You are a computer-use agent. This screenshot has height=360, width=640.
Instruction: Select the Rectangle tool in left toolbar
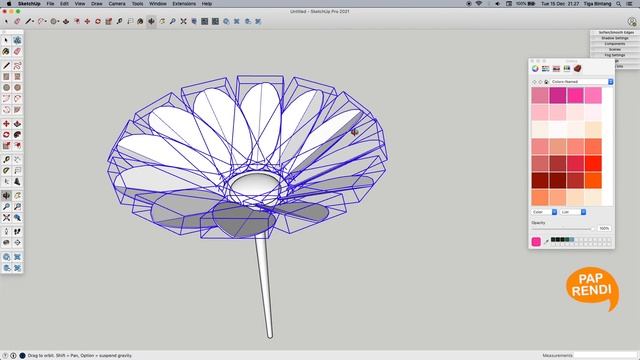pyautogui.click(x=6, y=76)
